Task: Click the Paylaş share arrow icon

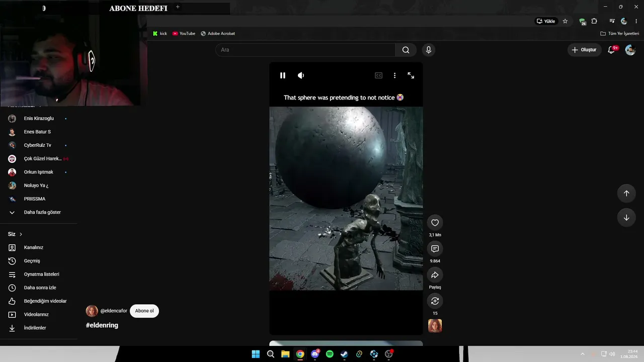Action: click(435, 275)
